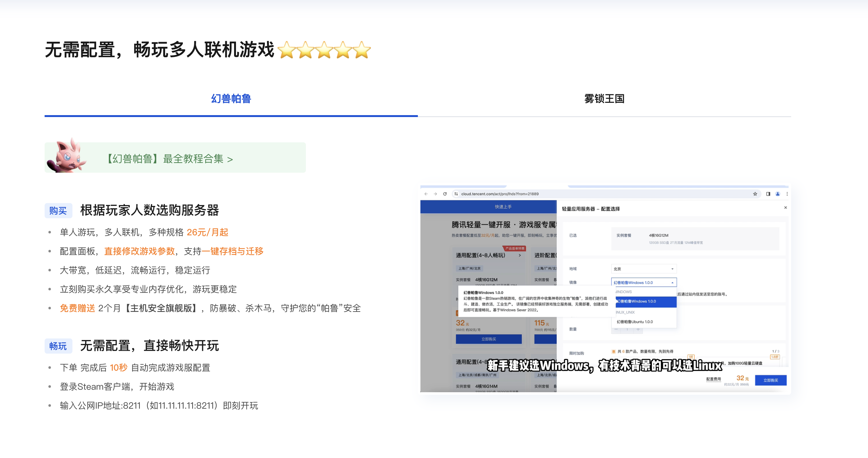Click the bullet 大带宽，低延迟，流畅运行，稳定运行
This screenshot has width=868, height=458.
point(135,270)
